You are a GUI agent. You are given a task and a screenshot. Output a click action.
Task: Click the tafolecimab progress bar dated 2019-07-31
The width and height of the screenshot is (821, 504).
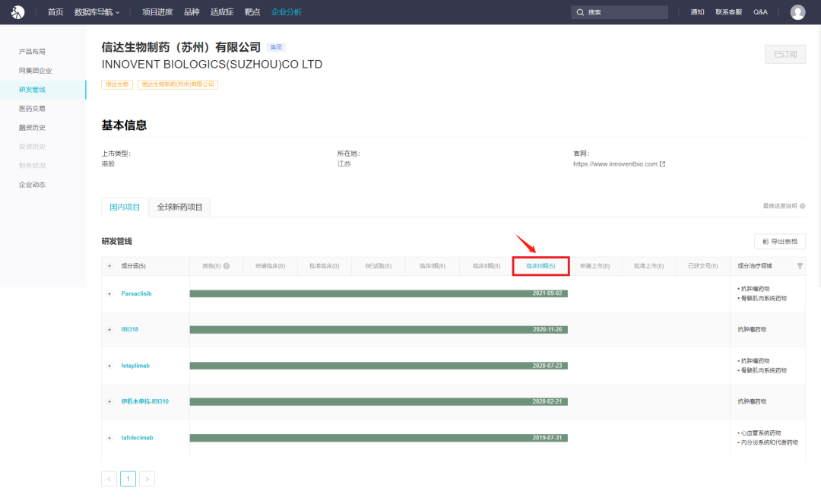coord(379,438)
